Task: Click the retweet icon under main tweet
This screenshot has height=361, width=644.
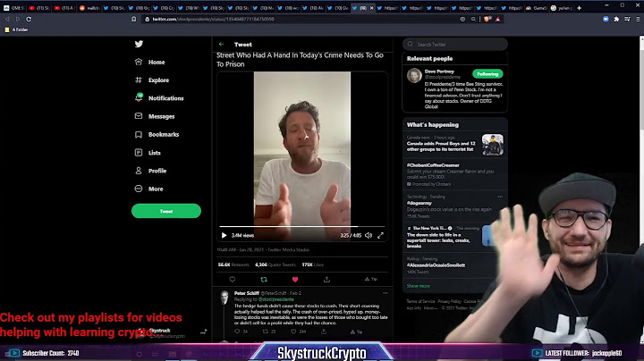Action: coord(264,280)
